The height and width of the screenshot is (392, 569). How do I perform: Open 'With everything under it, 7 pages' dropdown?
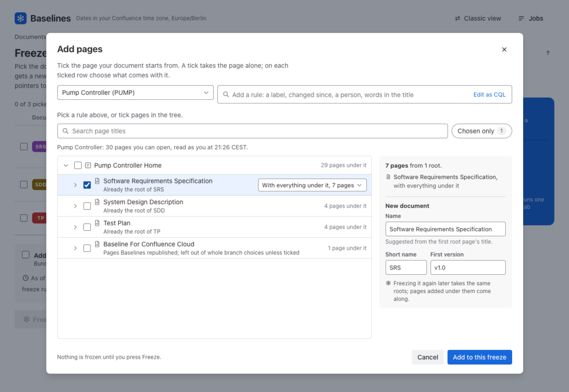pyautogui.click(x=312, y=185)
